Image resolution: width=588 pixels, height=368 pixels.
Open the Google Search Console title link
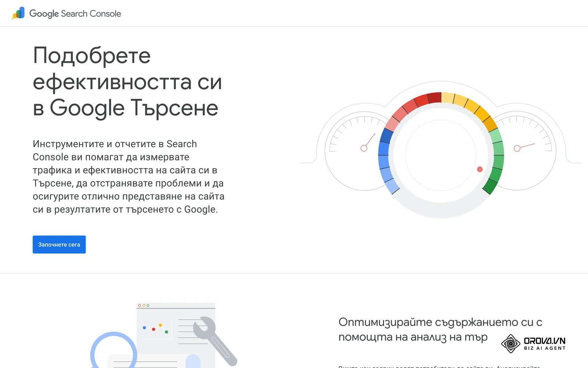(x=75, y=14)
